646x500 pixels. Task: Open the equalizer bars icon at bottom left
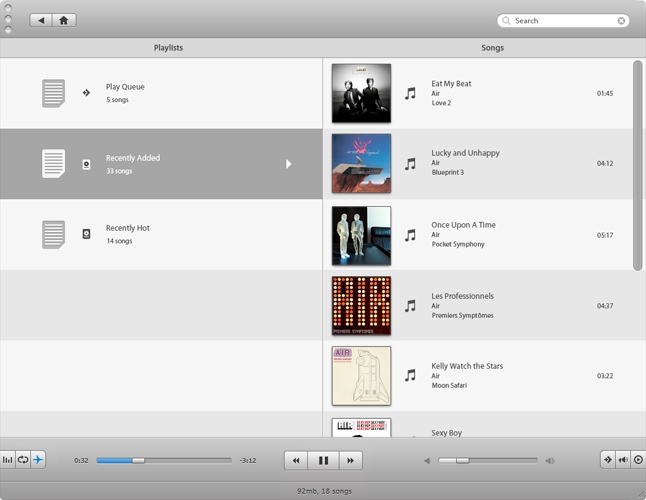pyautogui.click(x=8, y=460)
